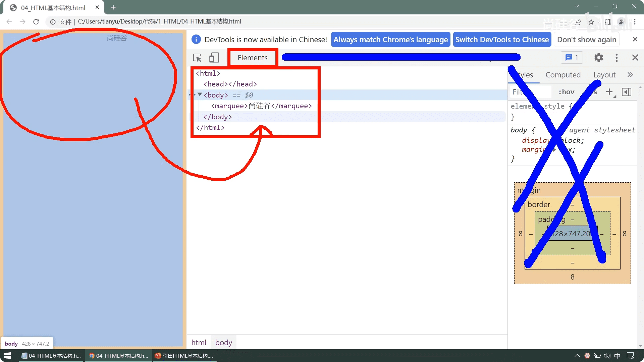The image size is (644, 362).
Task: Click the share page icon
Action: tap(578, 22)
